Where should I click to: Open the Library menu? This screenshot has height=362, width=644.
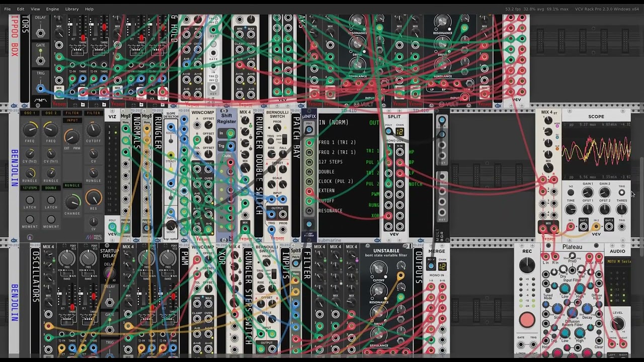click(72, 9)
